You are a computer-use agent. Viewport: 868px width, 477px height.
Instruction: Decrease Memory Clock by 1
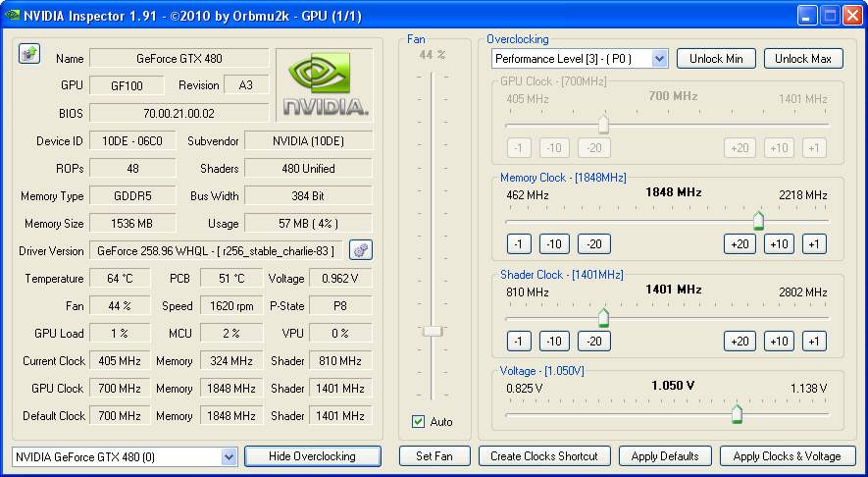pos(519,244)
